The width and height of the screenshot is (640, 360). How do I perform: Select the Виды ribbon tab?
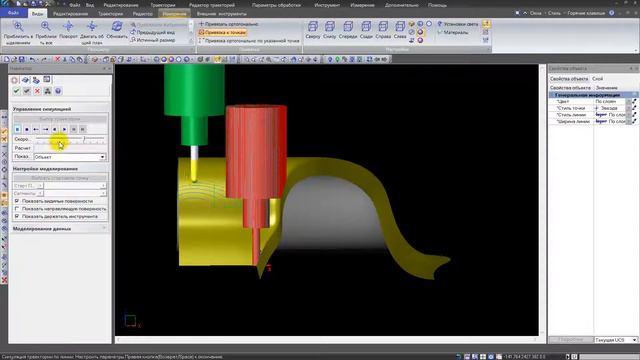(x=38, y=13)
